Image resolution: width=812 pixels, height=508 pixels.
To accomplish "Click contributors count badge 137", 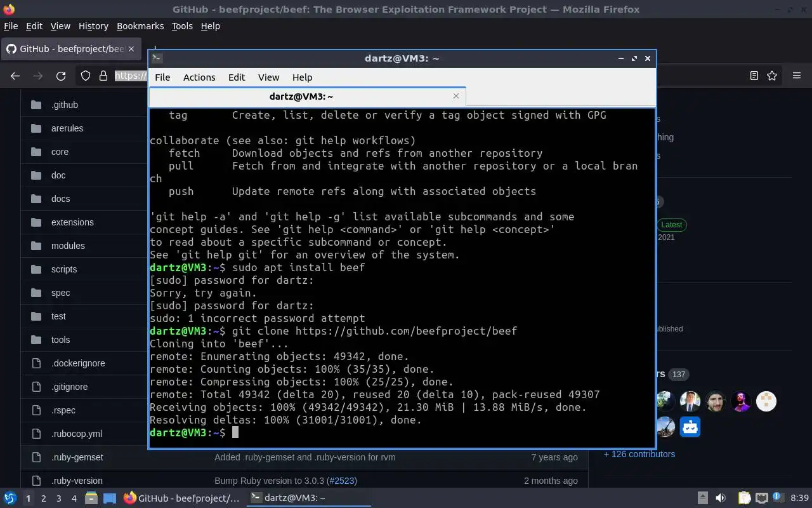I will 679,375.
